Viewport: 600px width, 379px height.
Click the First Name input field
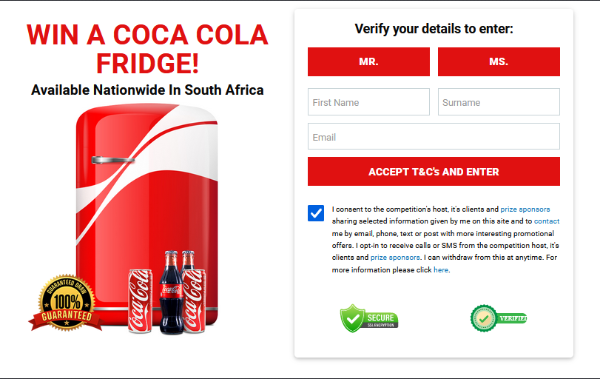pyautogui.click(x=368, y=102)
